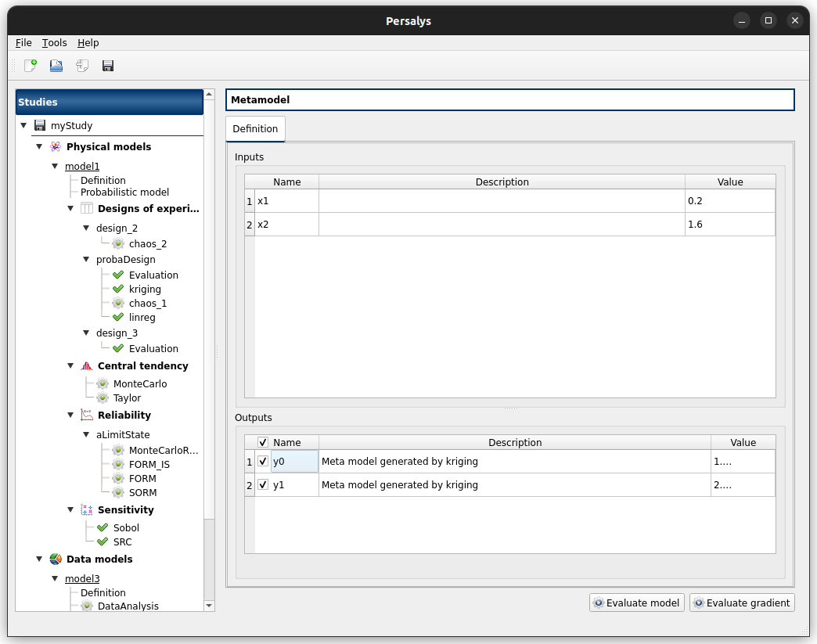Click the Data models pie icon
This screenshot has width=817, height=644.
(56, 559)
